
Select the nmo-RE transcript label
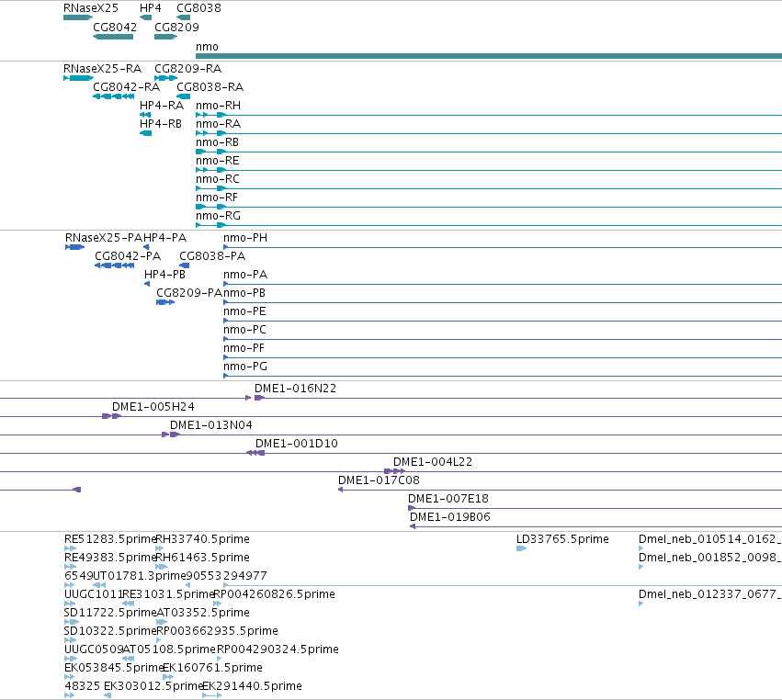(218, 161)
